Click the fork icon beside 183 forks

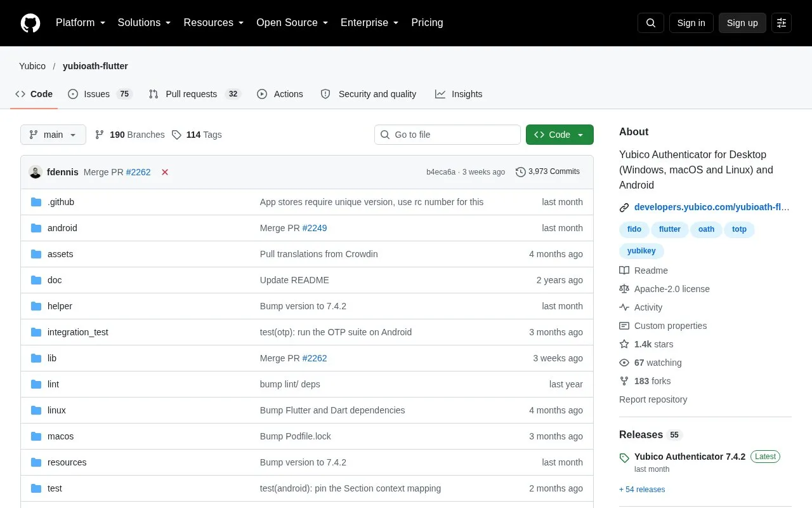coord(624,381)
